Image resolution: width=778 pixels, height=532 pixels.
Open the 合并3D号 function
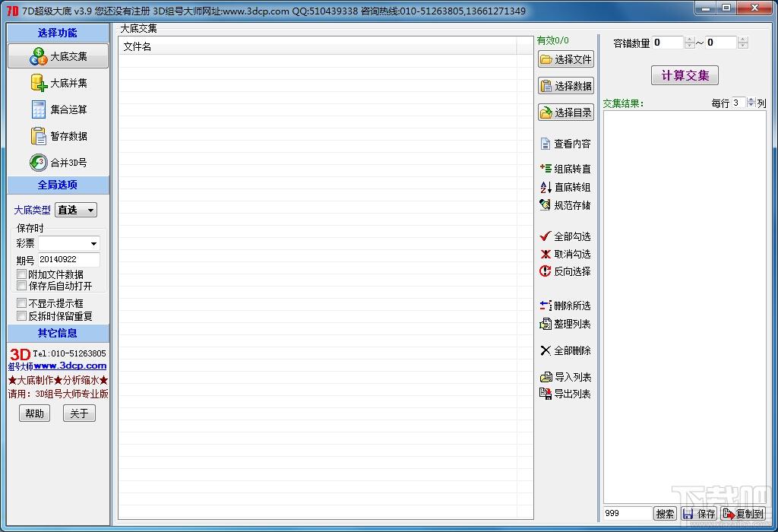[58, 163]
